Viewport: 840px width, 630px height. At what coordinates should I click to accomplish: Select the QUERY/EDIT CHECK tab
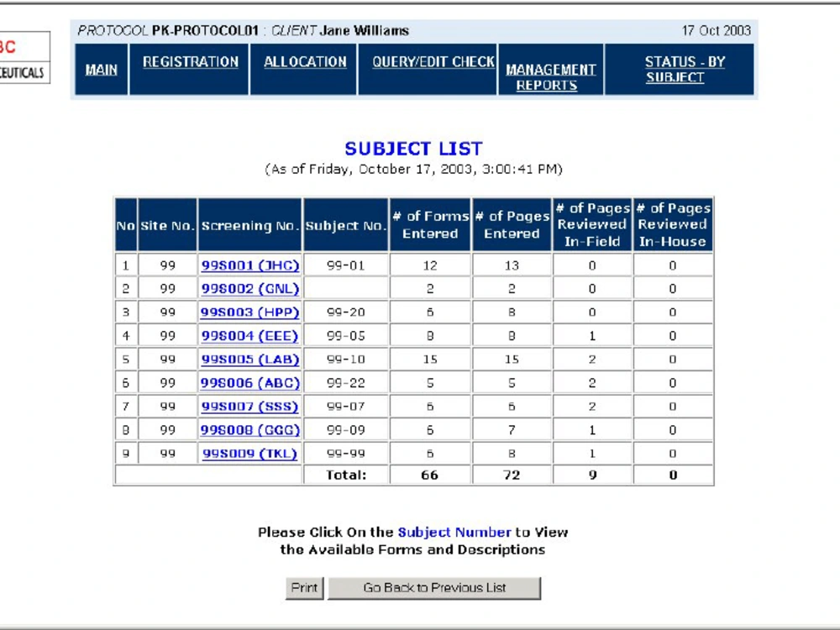coord(428,70)
